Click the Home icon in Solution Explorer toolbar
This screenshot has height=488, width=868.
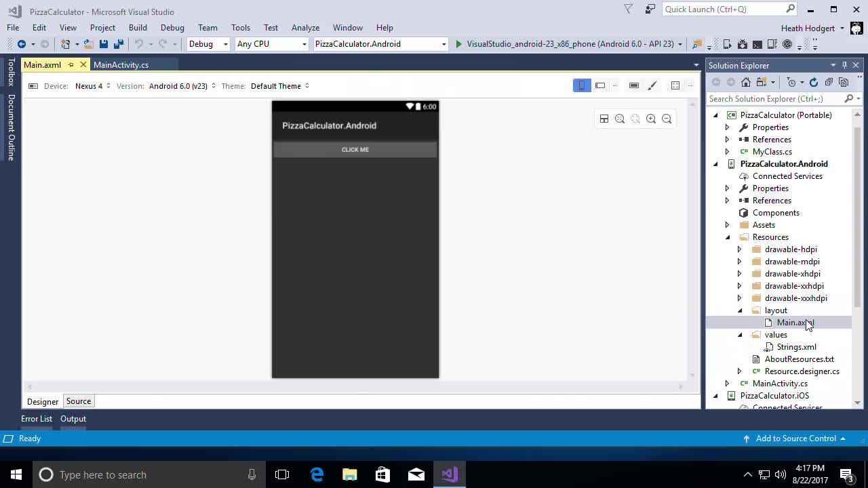tap(746, 82)
